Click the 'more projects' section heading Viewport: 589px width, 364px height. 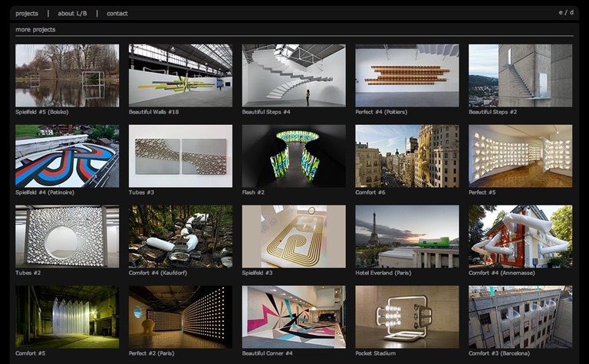tap(35, 30)
